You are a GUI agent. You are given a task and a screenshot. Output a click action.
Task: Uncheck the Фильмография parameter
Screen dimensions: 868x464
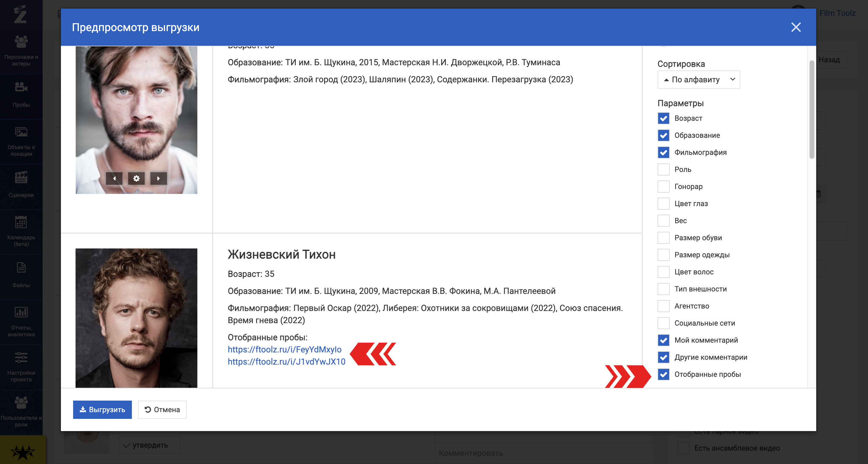click(x=663, y=152)
